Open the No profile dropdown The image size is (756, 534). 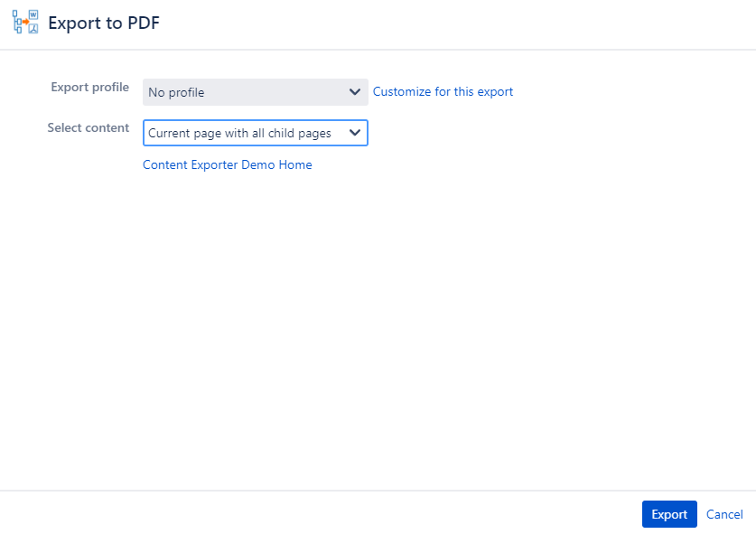point(256,92)
